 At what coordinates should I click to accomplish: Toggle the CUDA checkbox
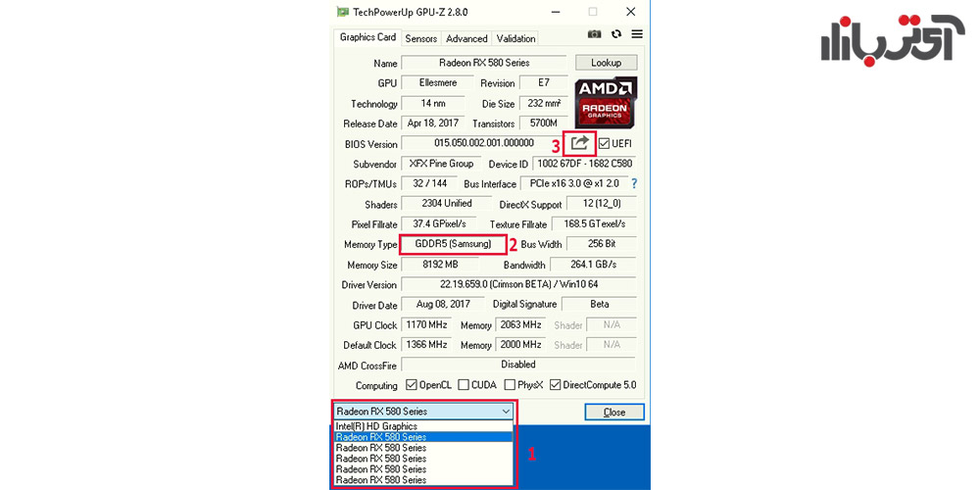[x=464, y=385]
